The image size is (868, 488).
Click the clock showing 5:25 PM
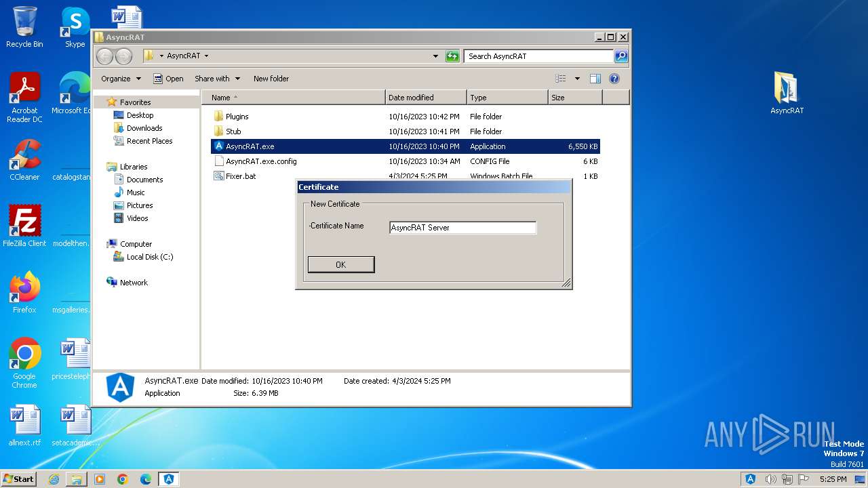coord(833,479)
